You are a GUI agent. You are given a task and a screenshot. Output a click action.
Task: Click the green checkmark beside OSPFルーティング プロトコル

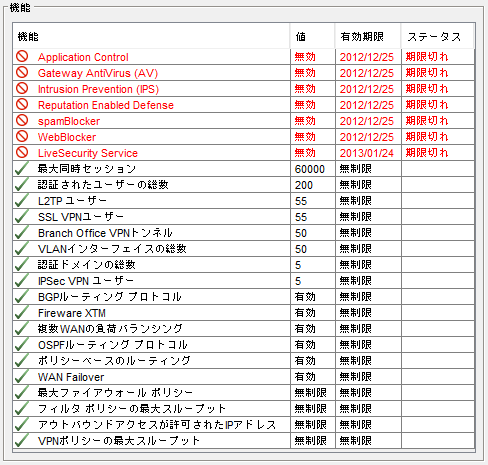[x=22, y=344]
